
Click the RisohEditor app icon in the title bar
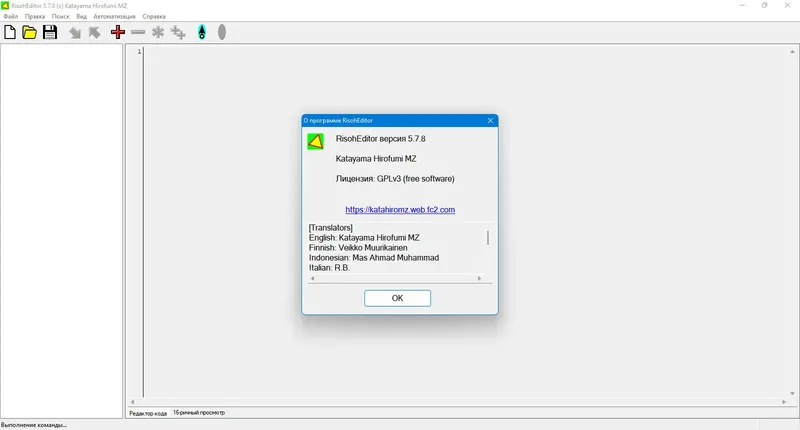point(5,5)
